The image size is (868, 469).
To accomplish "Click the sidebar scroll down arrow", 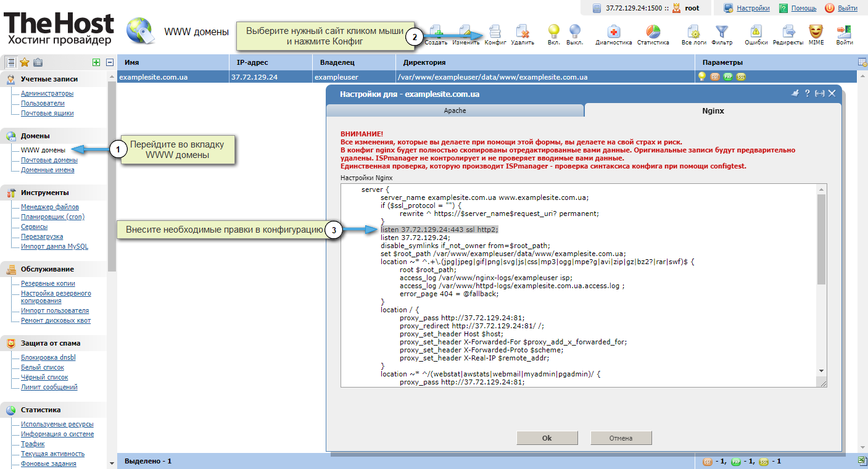I will 112,462.
